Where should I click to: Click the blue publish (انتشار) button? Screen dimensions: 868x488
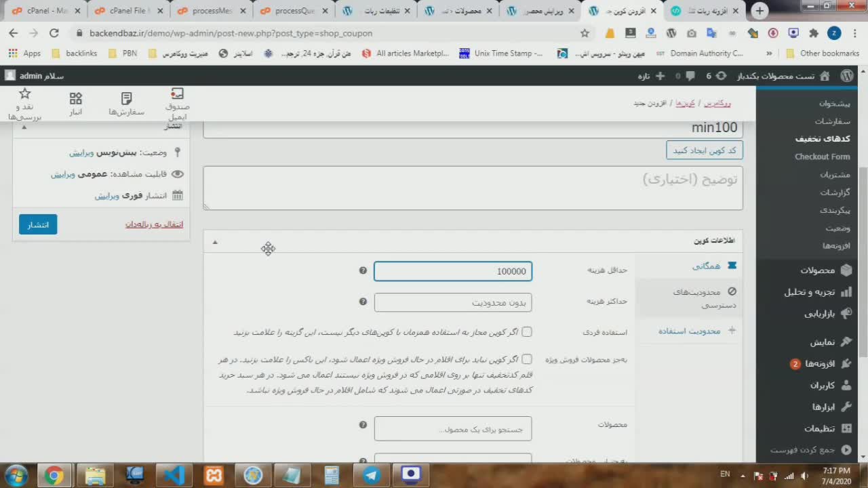coord(38,224)
